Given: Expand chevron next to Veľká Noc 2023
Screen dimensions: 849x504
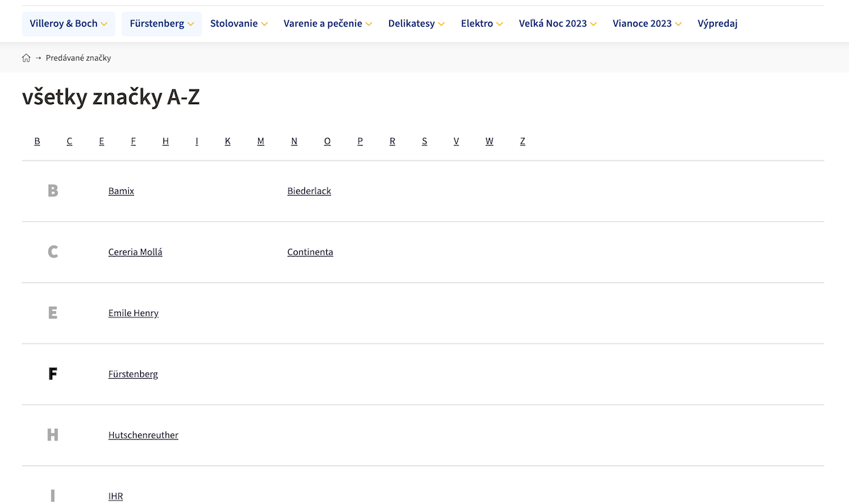Looking at the screenshot, I should point(594,24).
